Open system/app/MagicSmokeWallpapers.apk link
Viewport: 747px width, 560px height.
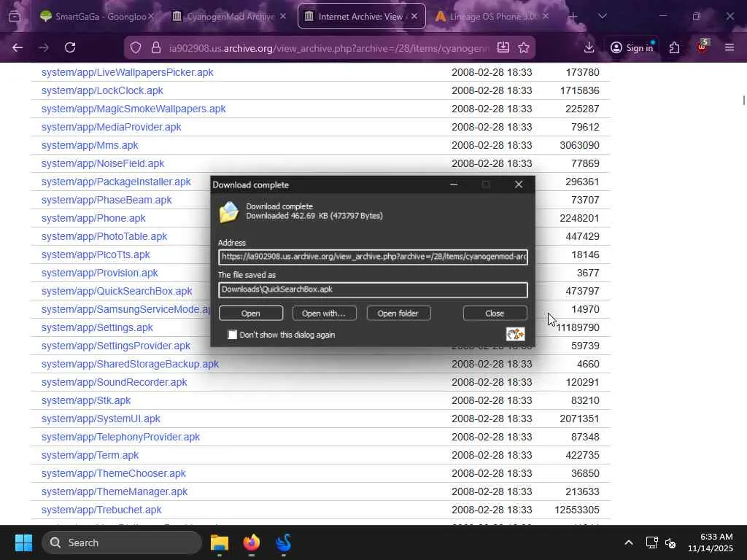pyautogui.click(x=133, y=109)
